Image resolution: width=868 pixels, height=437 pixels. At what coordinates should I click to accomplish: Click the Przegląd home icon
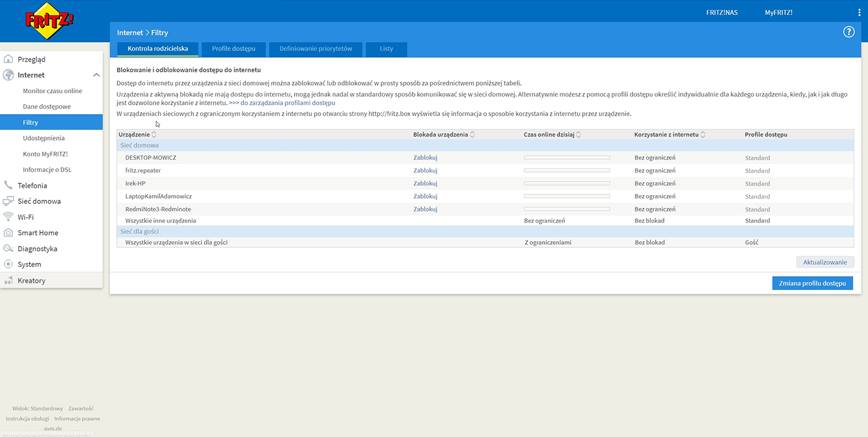coord(8,59)
